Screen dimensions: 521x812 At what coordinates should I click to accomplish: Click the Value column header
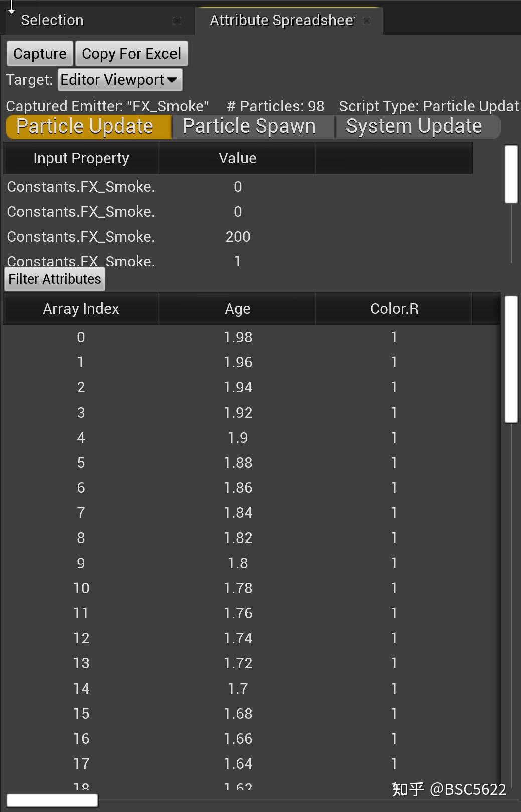(x=237, y=158)
